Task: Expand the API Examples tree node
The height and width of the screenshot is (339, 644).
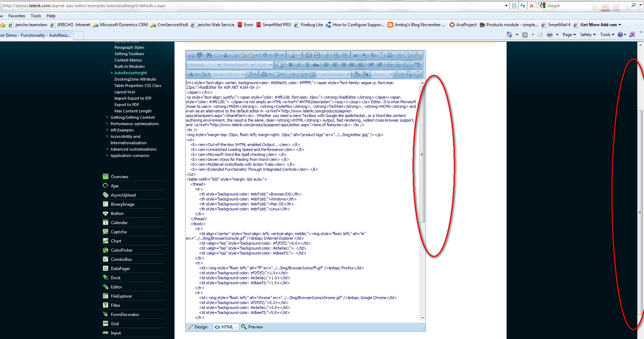Action: 107,130
